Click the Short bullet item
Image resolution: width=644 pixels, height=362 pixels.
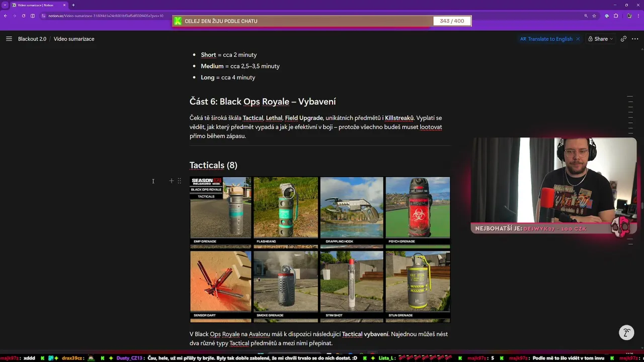coord(228,55)
